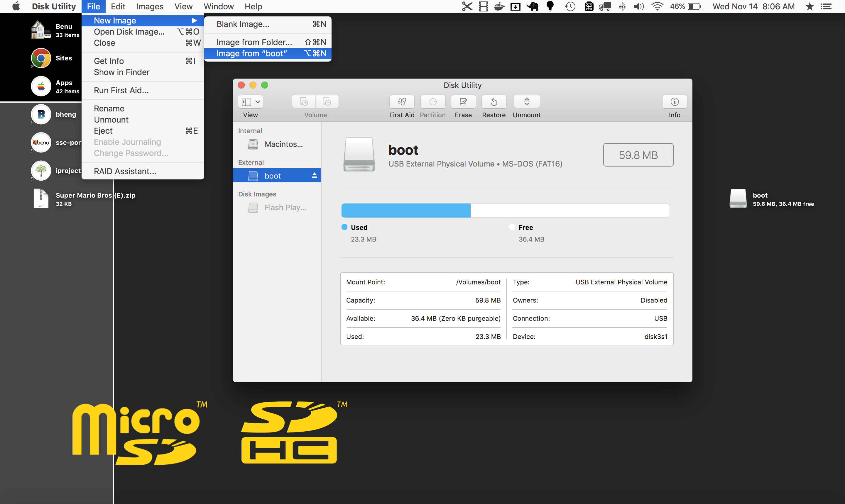The height and width of the screenshot is (504, 845).
Task: Click the disk3s1 device value
Action: [656, 336]
